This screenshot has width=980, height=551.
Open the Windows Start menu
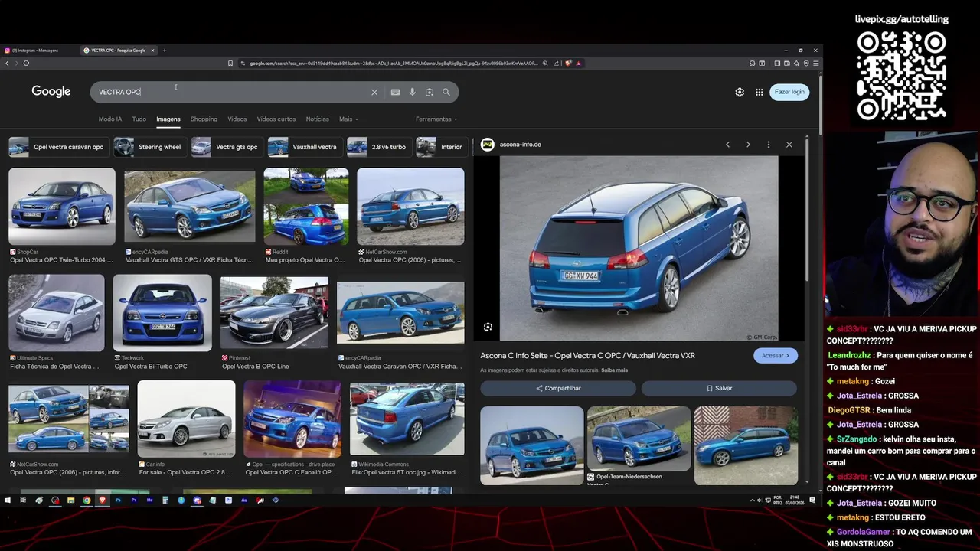(8, 500)
